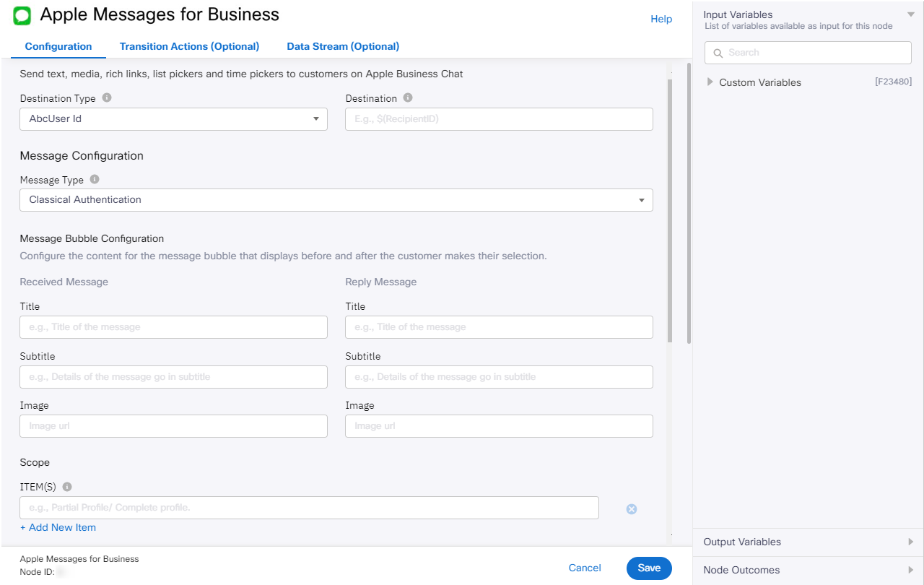Screen dimensions: 924x585
Task: Click the ITEM(S) info icon
Action: click(67, 487)
